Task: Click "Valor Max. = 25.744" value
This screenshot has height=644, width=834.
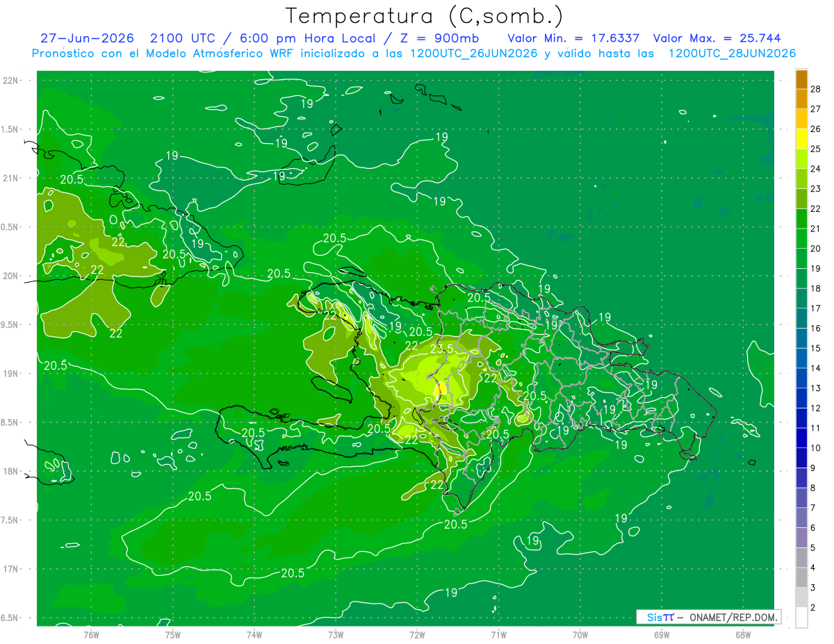Action: 717,38
